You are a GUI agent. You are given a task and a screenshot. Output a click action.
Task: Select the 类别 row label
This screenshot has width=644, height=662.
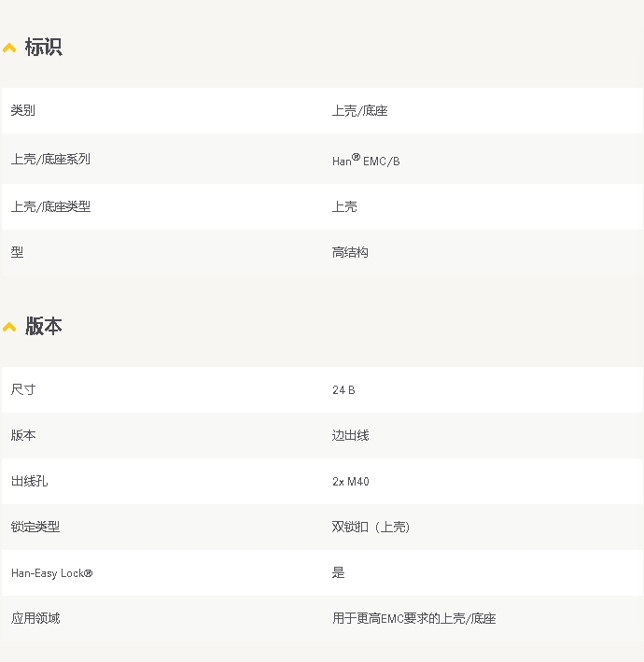pyautogui.click(x=23, y=110)
